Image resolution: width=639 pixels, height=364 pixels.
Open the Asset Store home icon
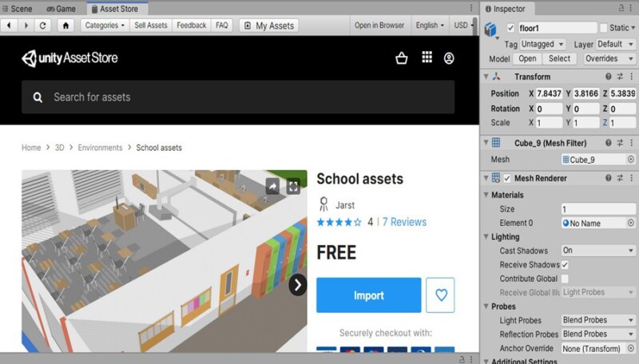pos(65,26)
